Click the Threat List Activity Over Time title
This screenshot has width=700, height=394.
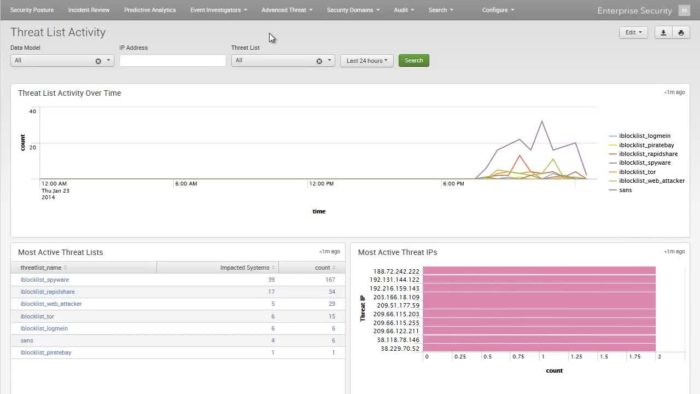70,93
